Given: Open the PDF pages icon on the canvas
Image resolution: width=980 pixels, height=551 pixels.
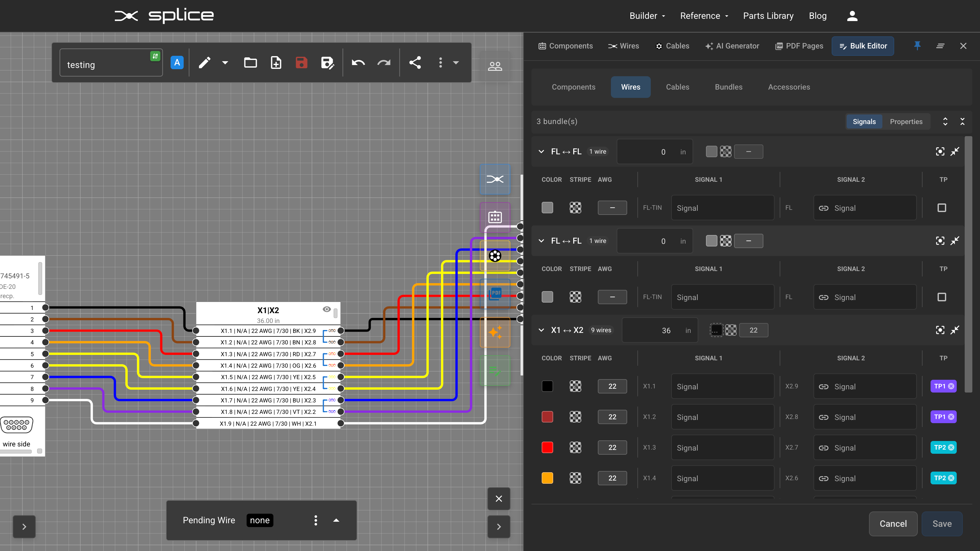Looking at the screenshot, I should click(x=495, y=294).
